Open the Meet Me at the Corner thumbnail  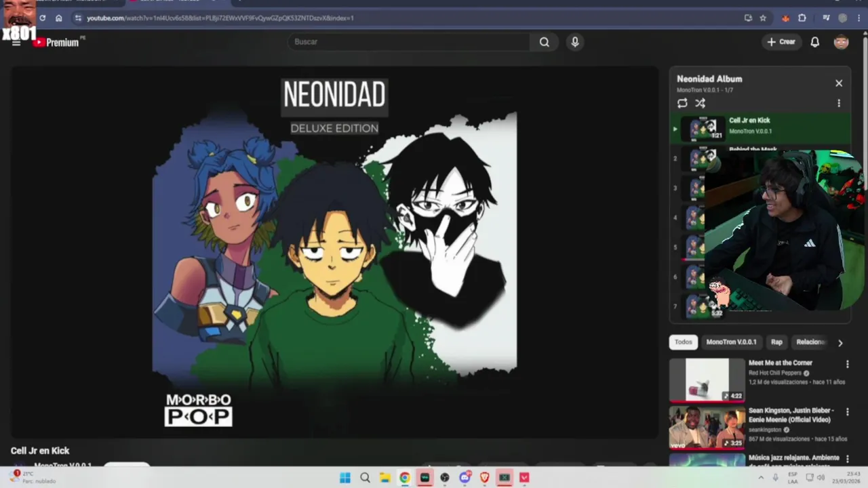point(707,380)
